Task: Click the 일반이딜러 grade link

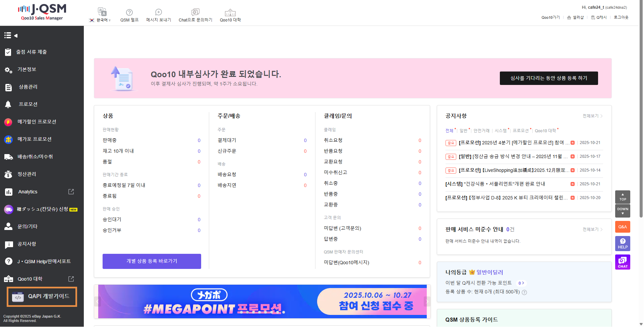Action: coord(490,272)
